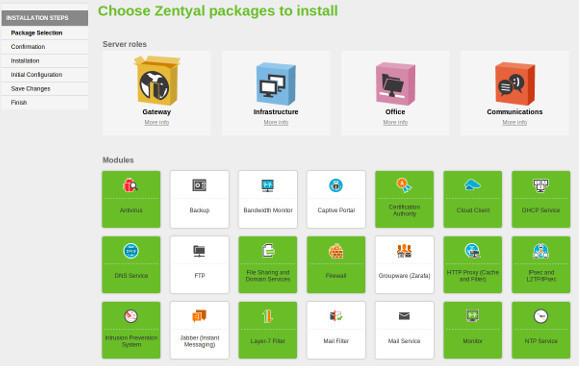The width and height of the screenshot is (579, 366).
Task: Toggle the Antivirus module tile
Action: point(131,199)
